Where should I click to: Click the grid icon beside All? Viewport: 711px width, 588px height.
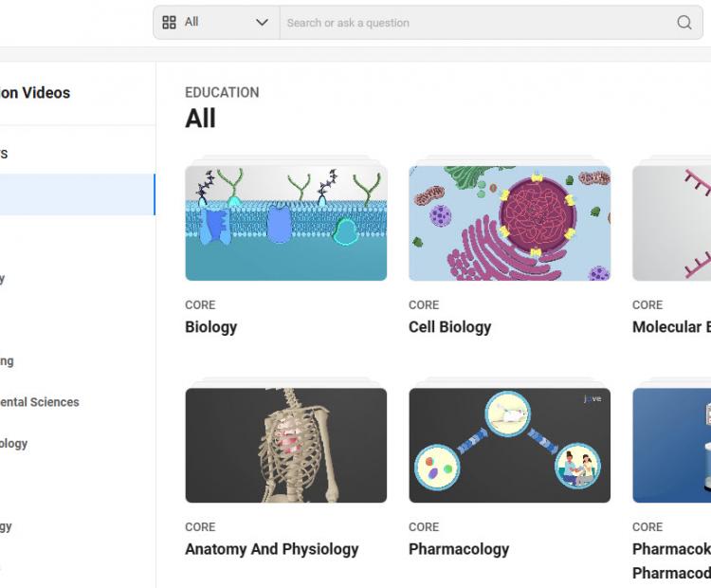click(170, 23)
